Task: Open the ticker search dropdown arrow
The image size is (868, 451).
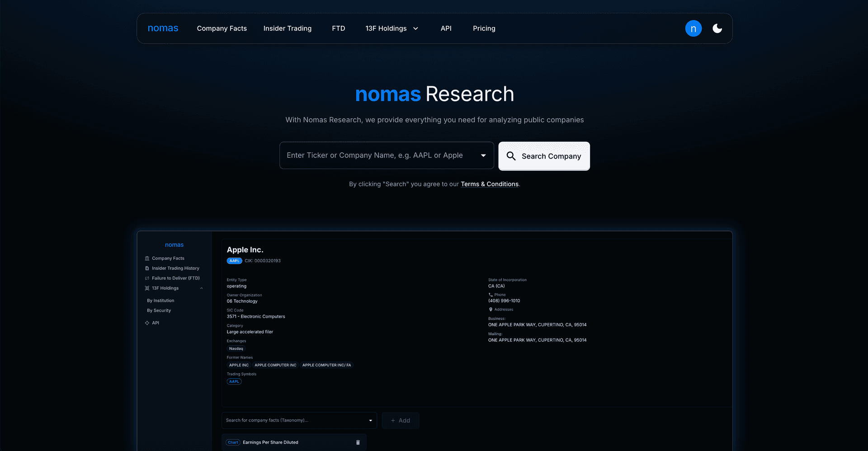Action: [x=483, y=155]
